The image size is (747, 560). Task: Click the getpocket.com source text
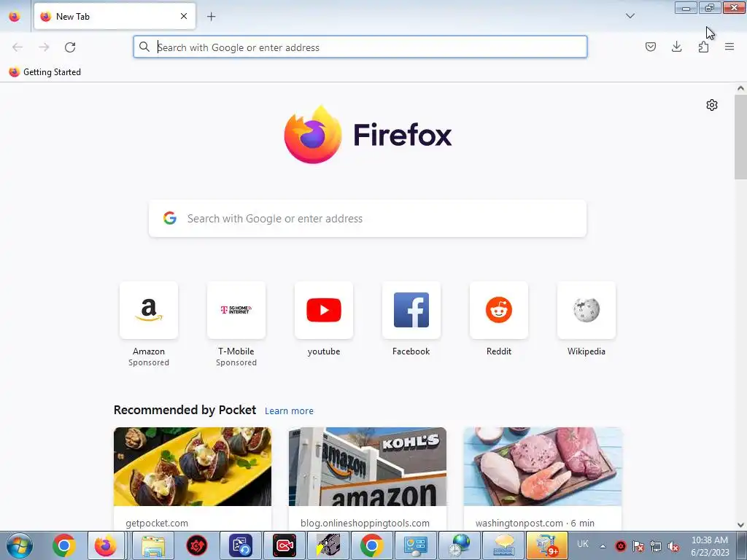pos(157,523)
